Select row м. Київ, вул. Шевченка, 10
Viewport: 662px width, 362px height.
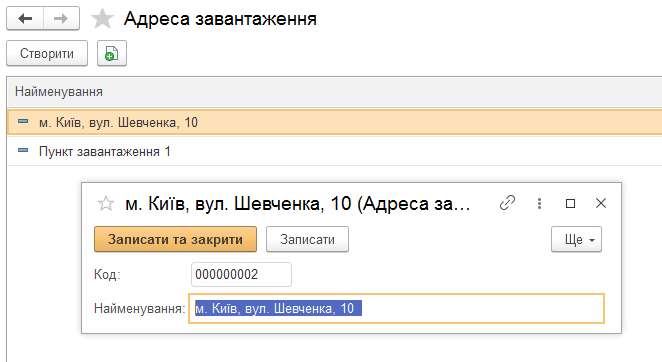click(334, 122)
